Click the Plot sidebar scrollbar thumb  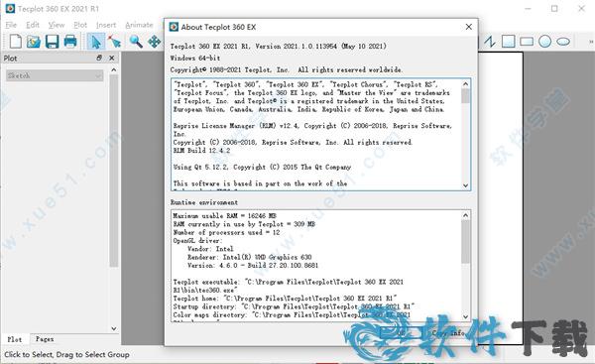click(x=113, y=171)
